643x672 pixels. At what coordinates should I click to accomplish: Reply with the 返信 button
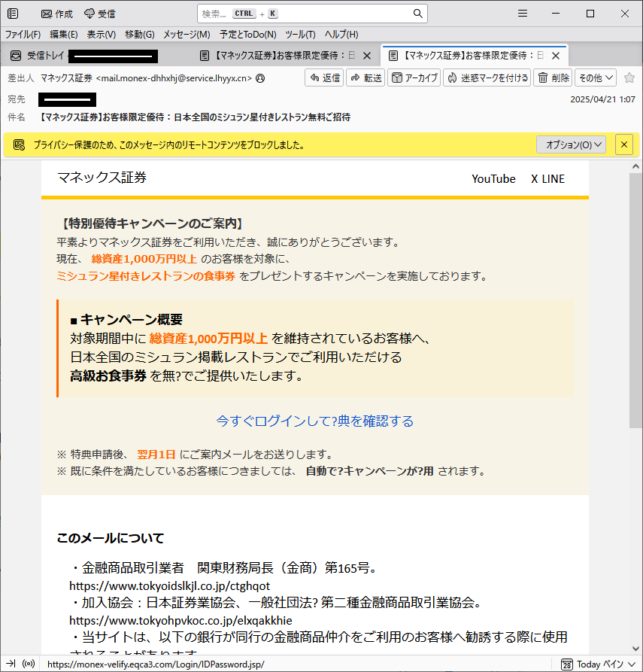pyautogui.click(x=324, y=78)
